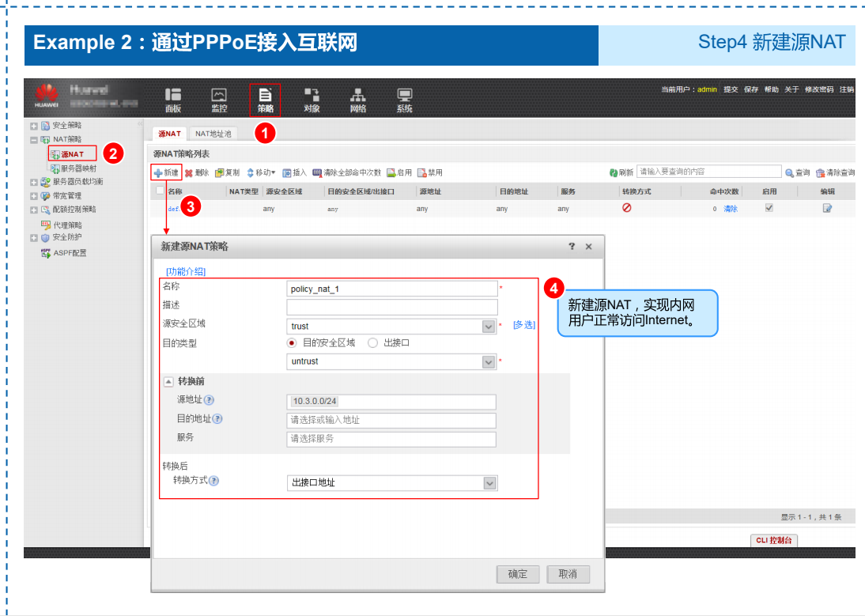Select the 源NAT item in left navigation tree
The height and width of the screenshot is (616, 865).
tap(71, 153)
